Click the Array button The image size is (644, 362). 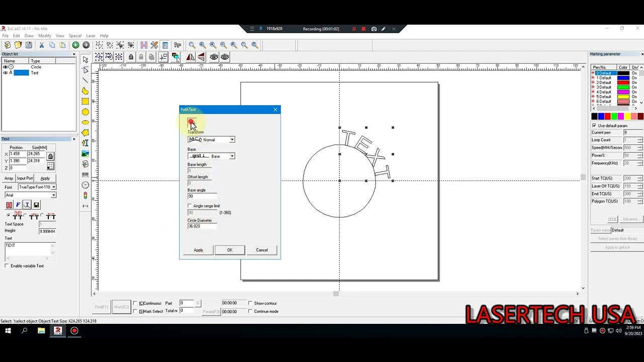(9, 178)
